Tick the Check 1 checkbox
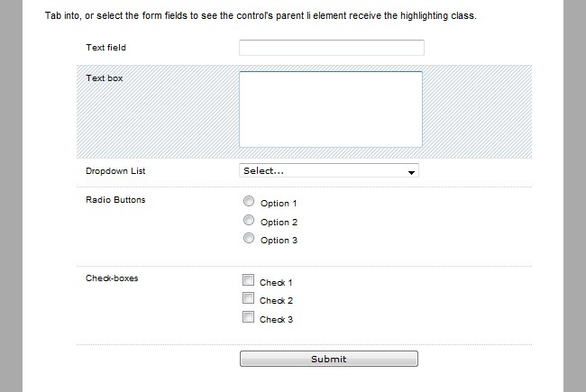586x392 pixels. (x=248, y=281)
